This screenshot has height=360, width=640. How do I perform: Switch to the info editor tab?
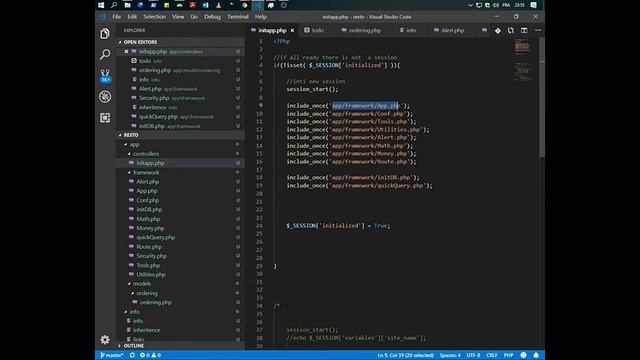tap(411, 31)
